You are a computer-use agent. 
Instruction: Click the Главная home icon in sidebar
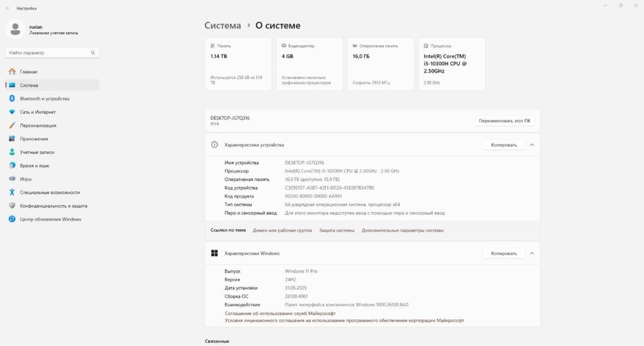12,72
